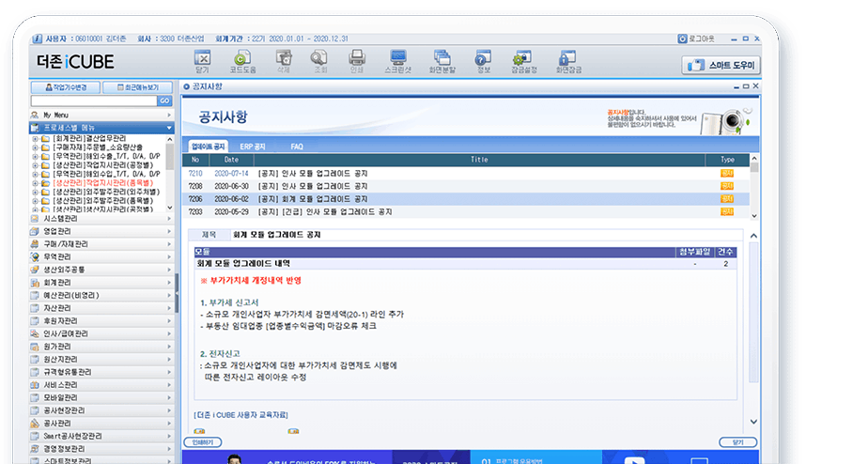Expand the 시스템관리 menu arrow

coord(169,219)
